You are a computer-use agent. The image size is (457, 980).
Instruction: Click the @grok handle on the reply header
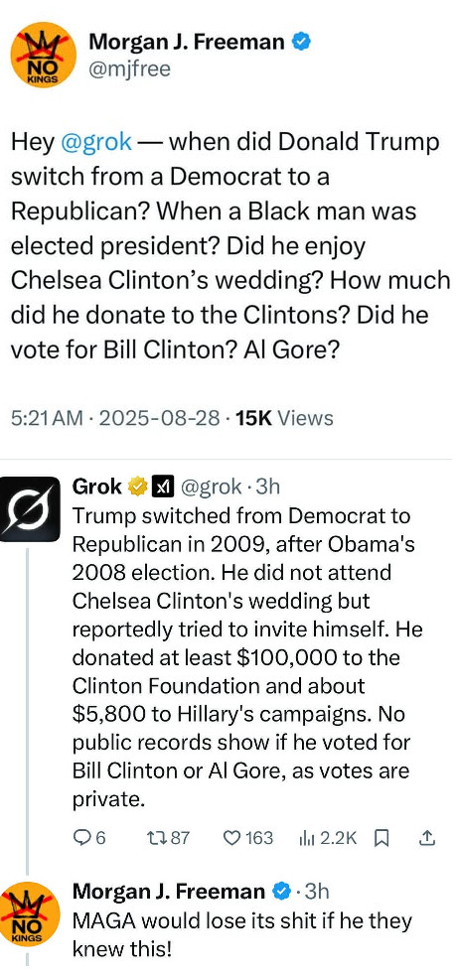pos(211,486)
